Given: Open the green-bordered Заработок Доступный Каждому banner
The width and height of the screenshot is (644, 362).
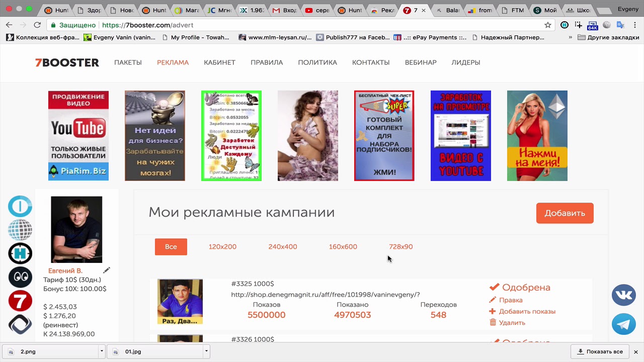Looking at the screenshot, I should pyautogui.click(x=231, y=136).
